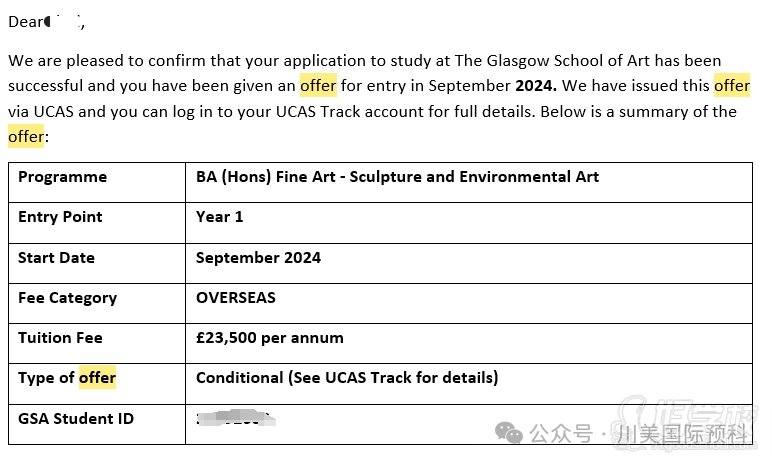Click "The Glasgow School of Art" text

tap(548, 61)
